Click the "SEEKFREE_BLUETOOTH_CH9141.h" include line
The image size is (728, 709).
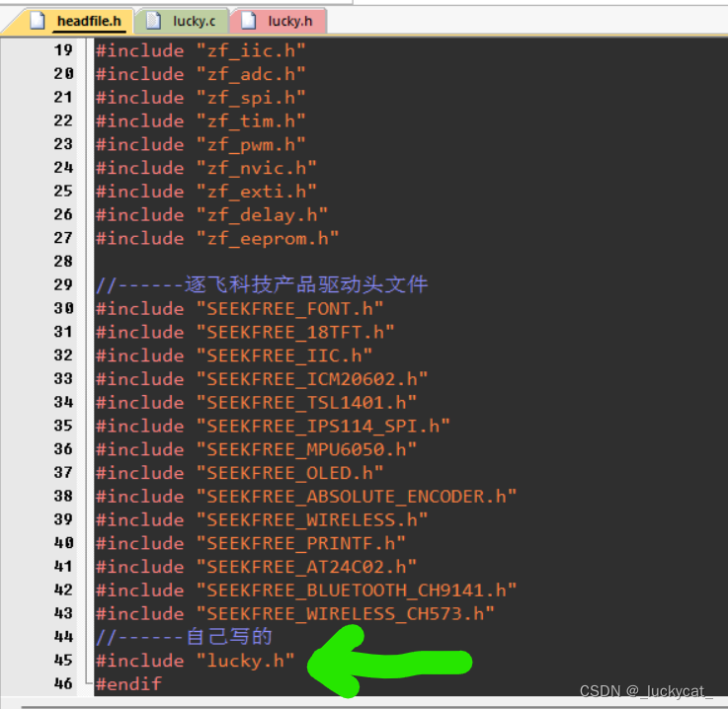point(306,591)
